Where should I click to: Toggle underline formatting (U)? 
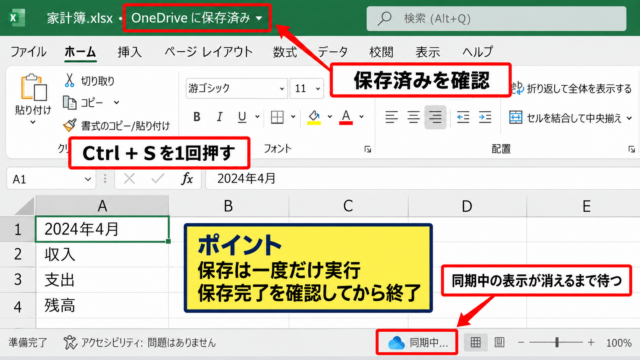coord(242,117)
